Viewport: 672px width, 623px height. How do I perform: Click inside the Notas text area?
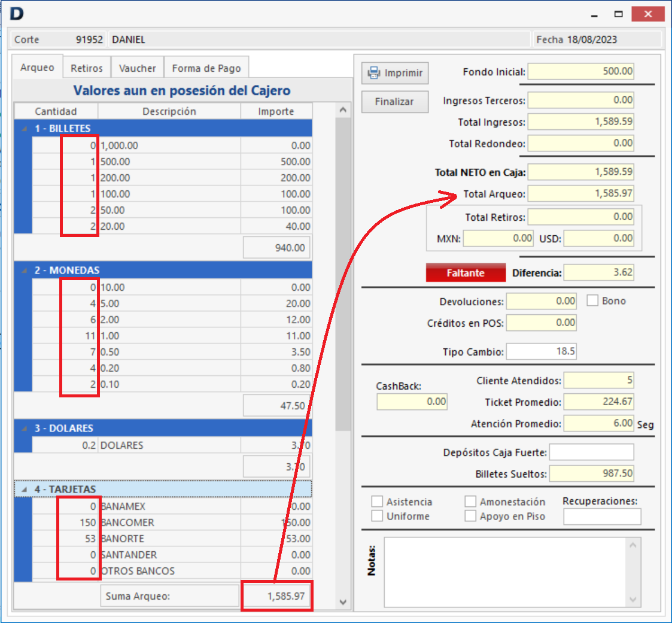tap(506, 572)
